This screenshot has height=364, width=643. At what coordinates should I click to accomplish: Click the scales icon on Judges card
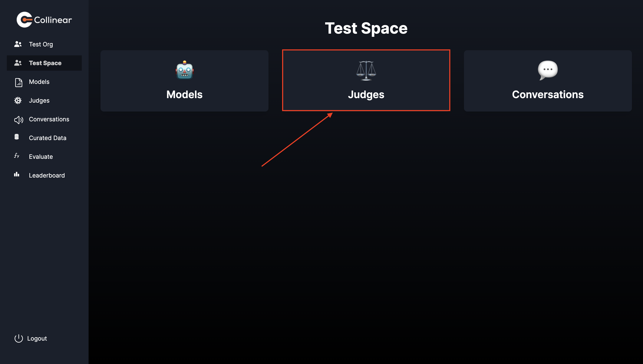coord(366,70)
